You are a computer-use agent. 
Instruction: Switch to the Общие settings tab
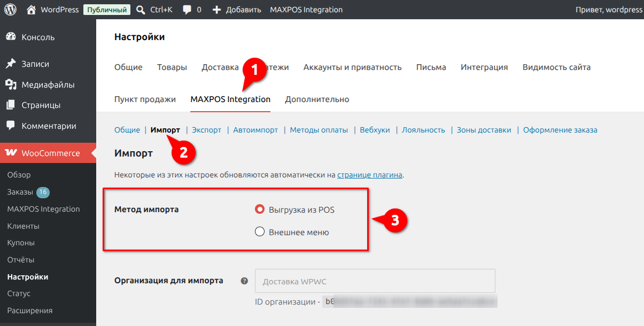[128, 67]
